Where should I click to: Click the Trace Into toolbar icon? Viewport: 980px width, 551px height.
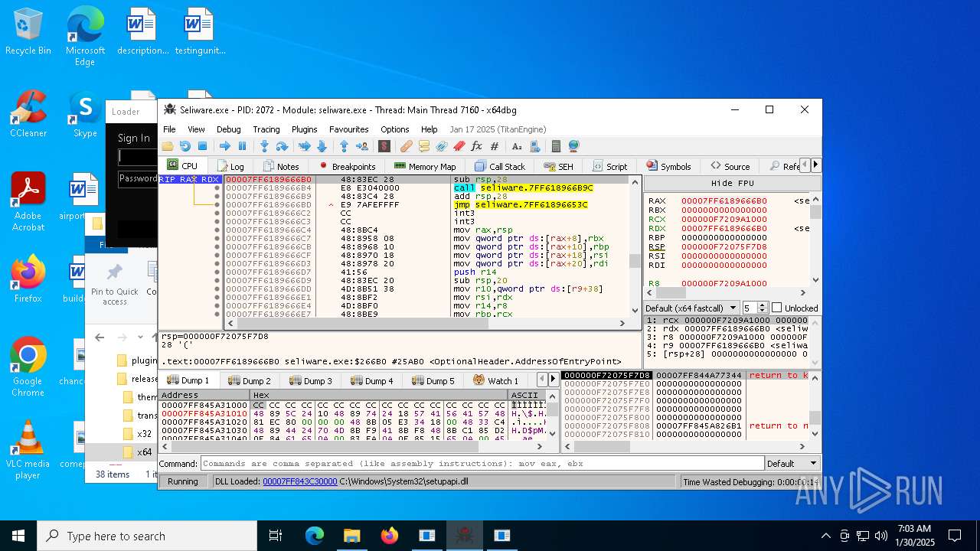[x=304, y=146]
